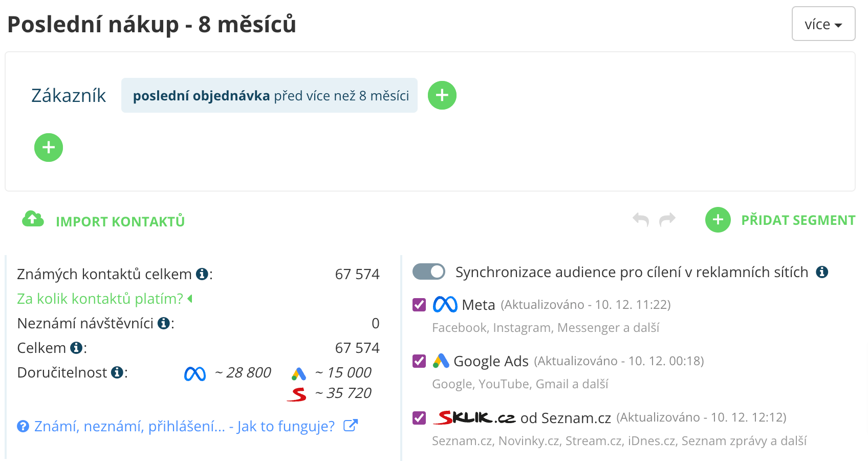Uncheck the SKLIK.cz audience sync checkbox

pos(418,417)
